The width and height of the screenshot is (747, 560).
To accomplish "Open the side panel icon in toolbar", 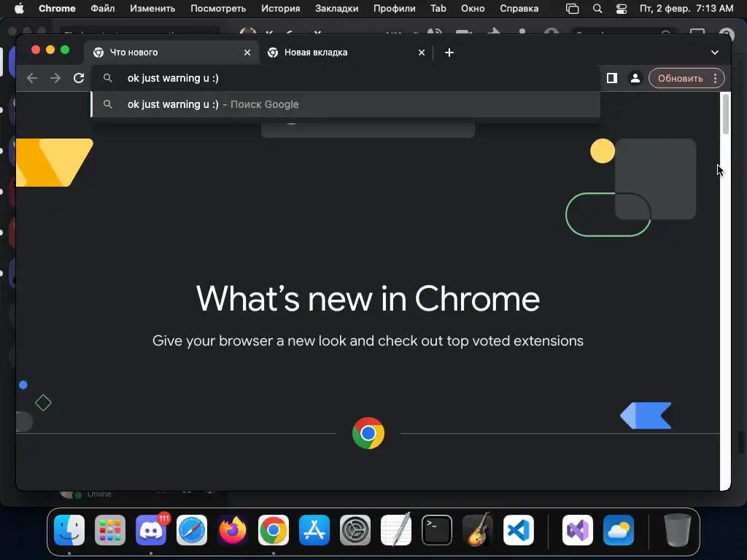I will 612,78.
